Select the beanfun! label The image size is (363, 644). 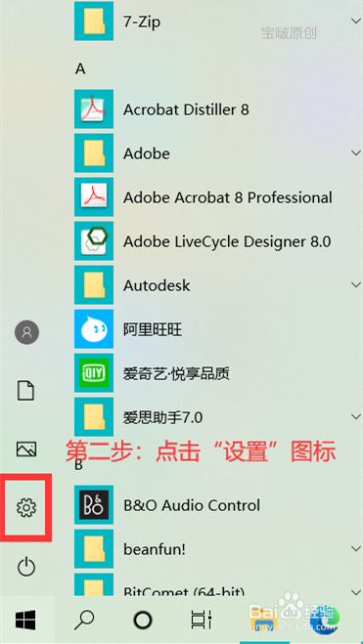point(155,549)
